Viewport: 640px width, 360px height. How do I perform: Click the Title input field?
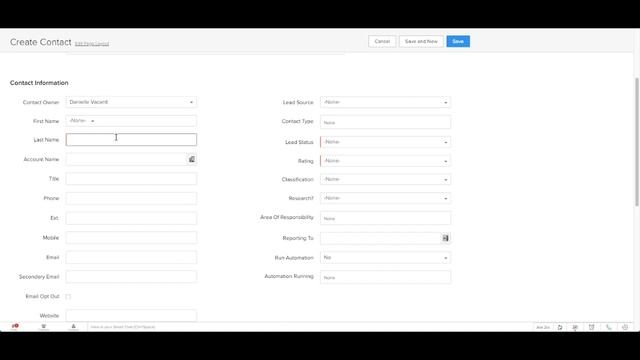point(131,179)
